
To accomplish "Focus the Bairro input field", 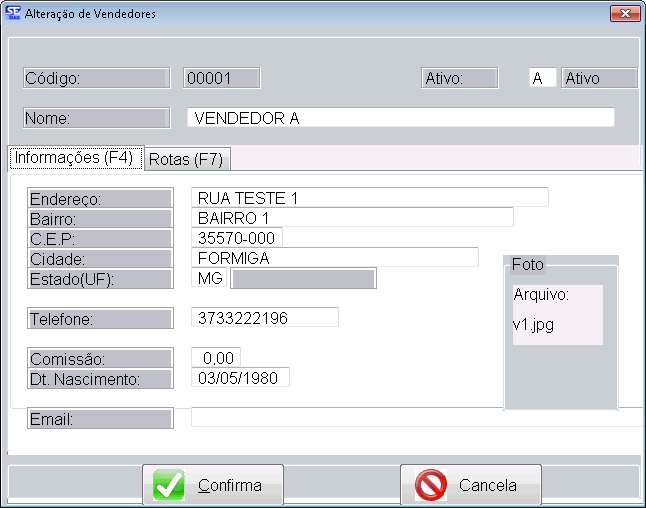I will click(352, 217).
